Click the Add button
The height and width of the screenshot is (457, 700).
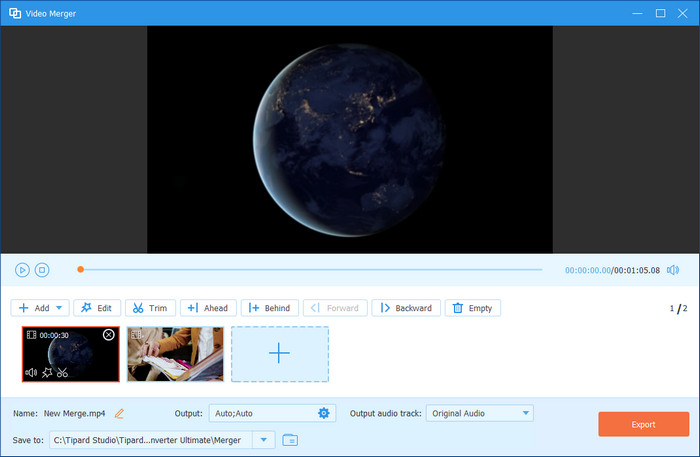(34, 308)
